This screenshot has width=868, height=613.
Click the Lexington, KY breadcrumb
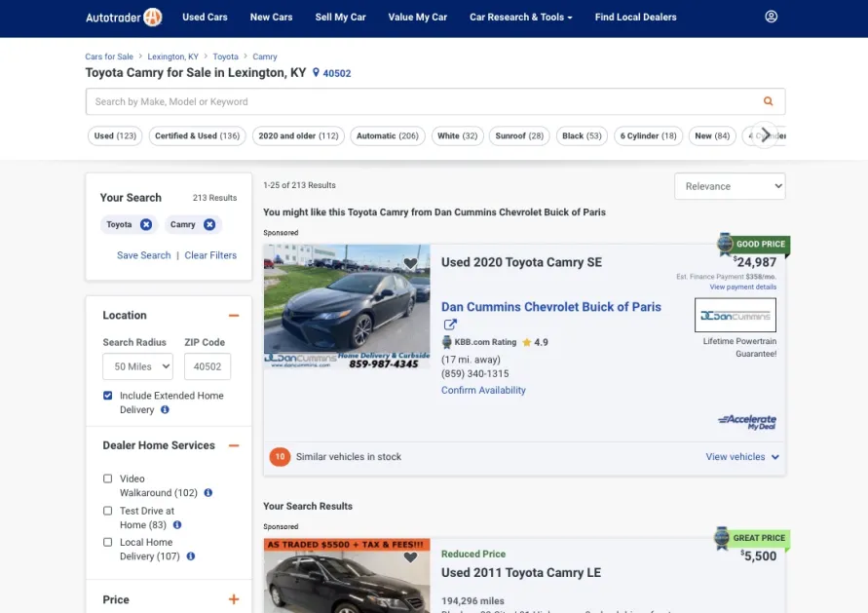tap(172, 57)
